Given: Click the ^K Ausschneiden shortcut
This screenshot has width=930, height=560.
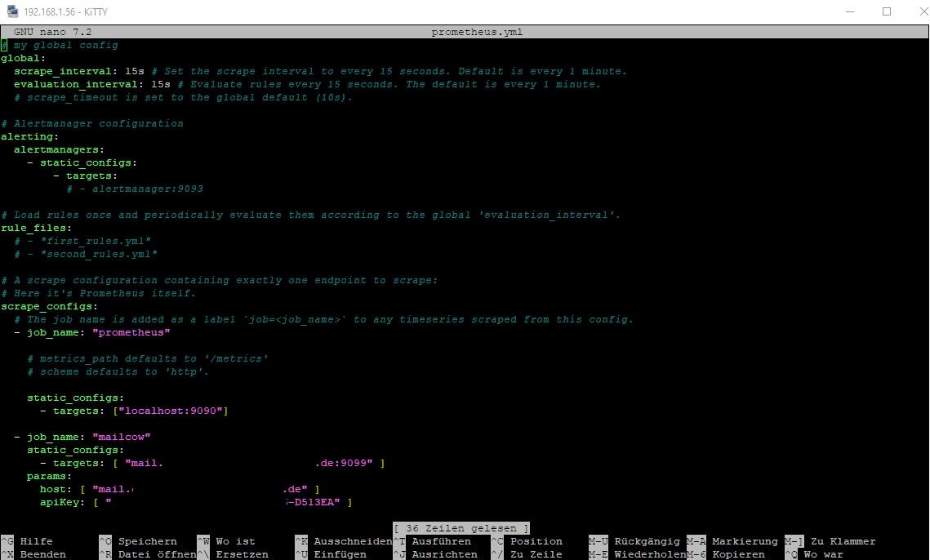Looking at the screenshot, I should pos(343,541).
